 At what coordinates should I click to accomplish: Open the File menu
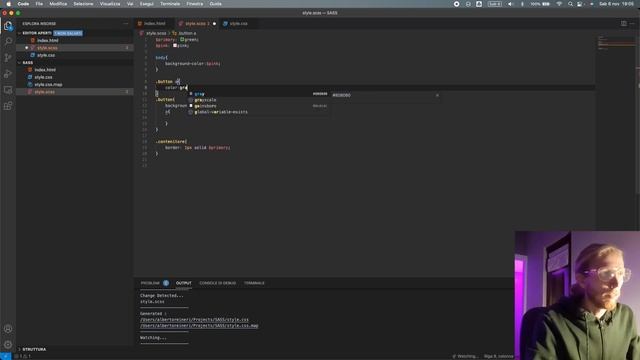coord(39,4)
